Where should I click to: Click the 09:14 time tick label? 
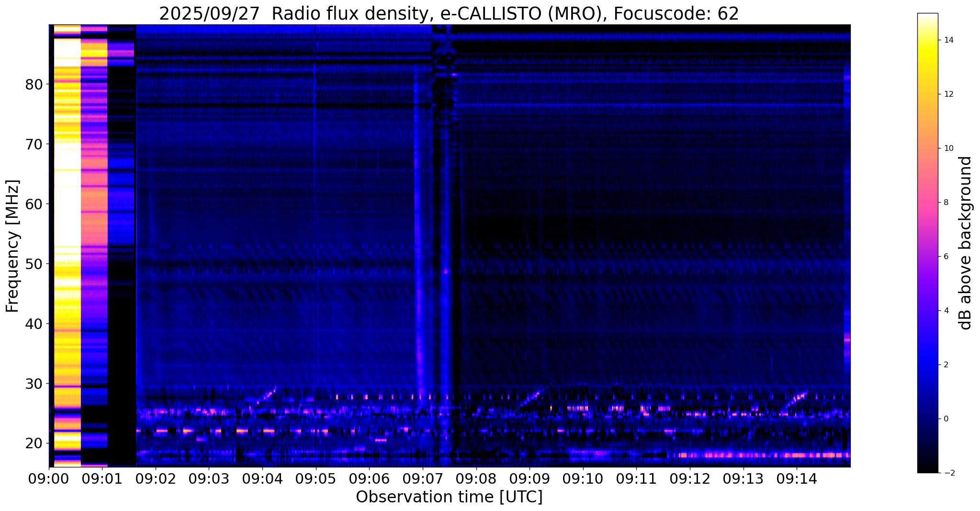tap(796, 480)
